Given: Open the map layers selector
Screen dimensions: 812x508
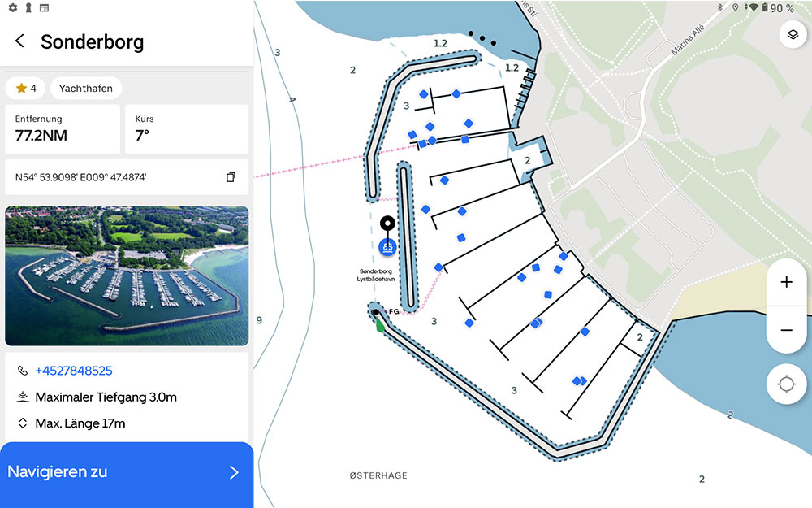Looking at the screenshot, I should 793,35.
